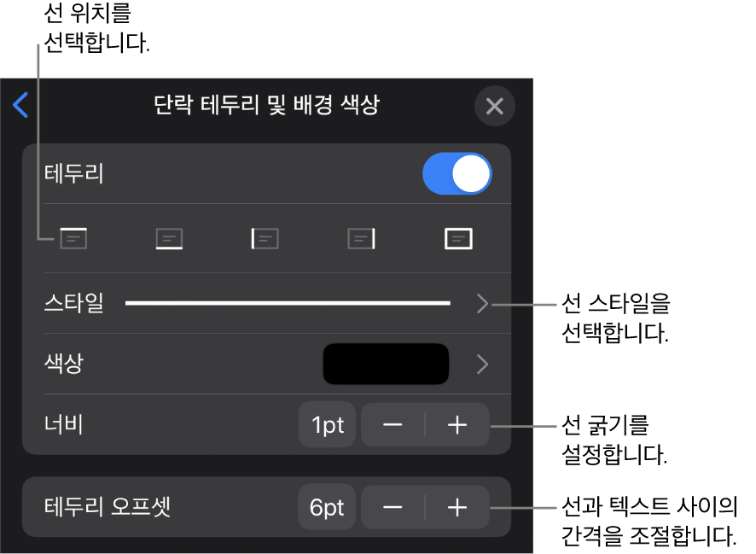Tap the 1pt width value field

(x=328, y=425)
